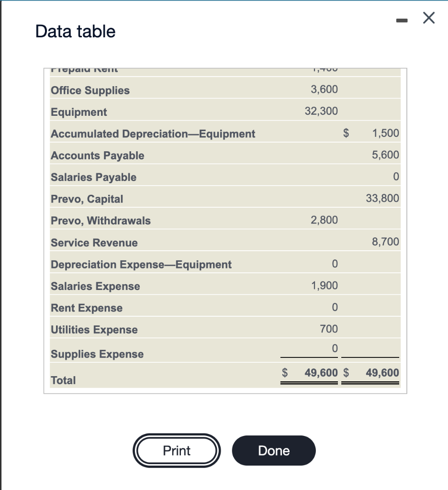The width and height of the screenshot is (448, 490).
Task: Click the Done button
Action: [x=274, y=450]
